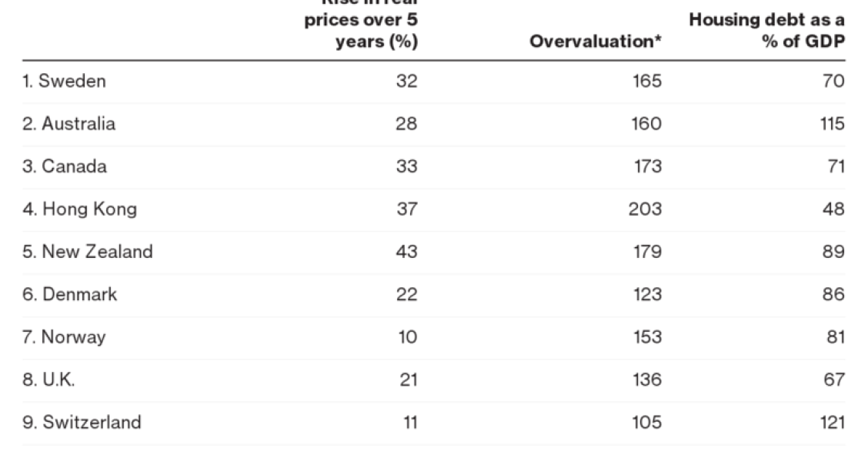The image size is (868, 455).
Task: Select Canada's overvaluation value 173
Action: click(645, 166)
